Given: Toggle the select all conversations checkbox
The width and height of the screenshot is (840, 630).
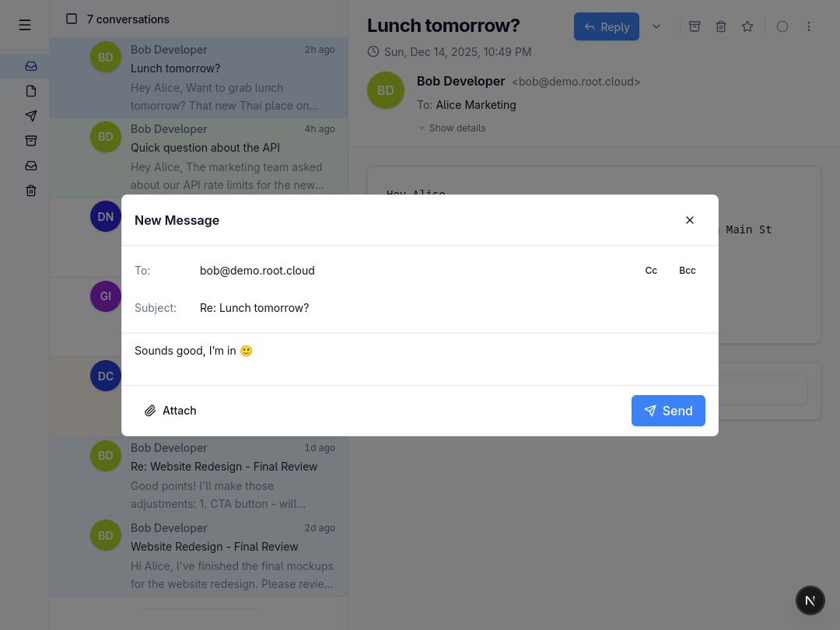Looking at the screenshot, I should [x=72, y=19].
